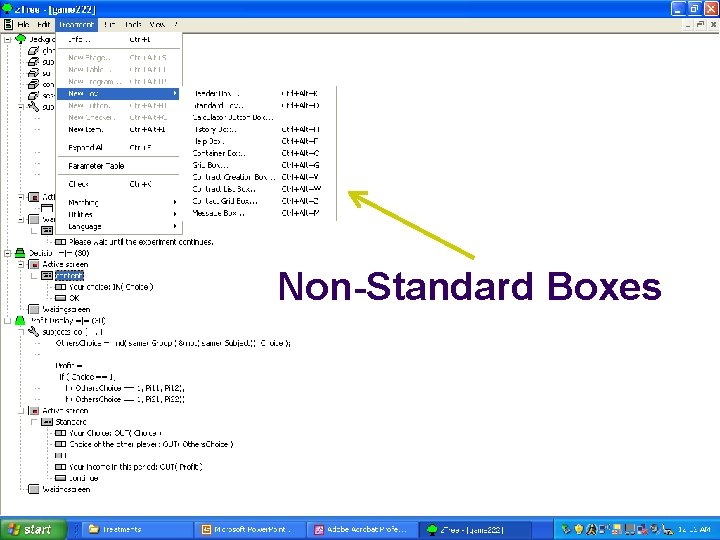
Task: Choose Header Box... in the submenu
Action: (x=259, y=94)
